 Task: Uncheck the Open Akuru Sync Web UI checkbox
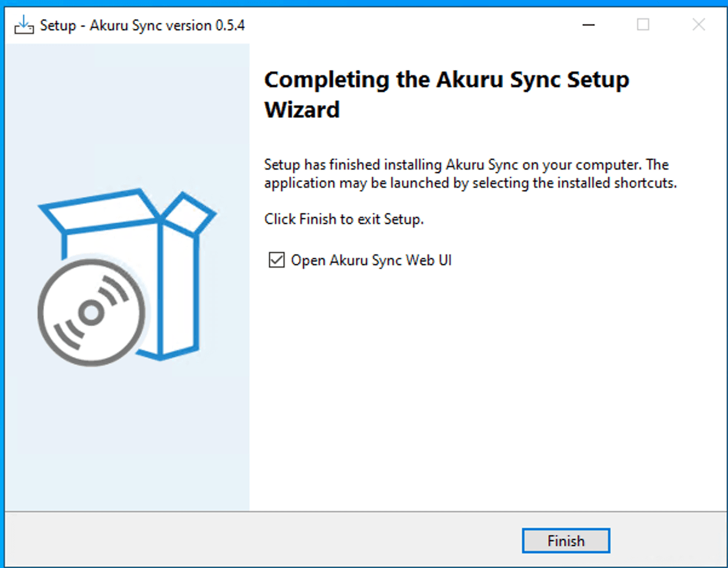276,260
